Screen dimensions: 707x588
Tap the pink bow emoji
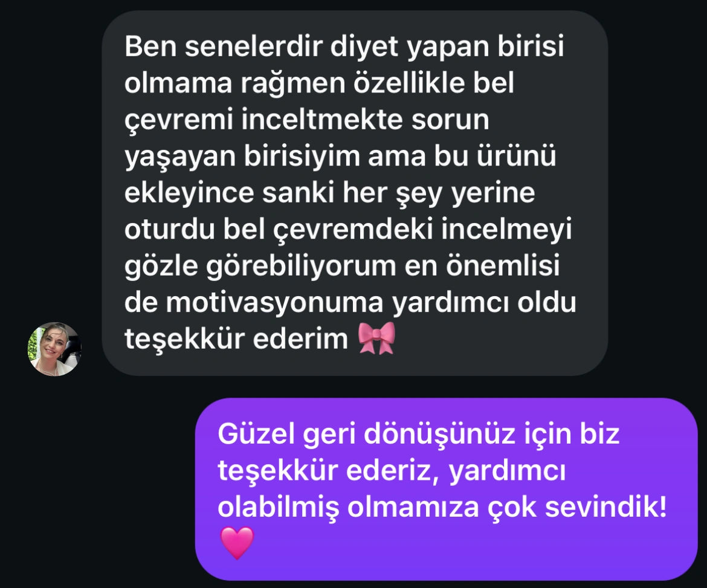point(376,338)
